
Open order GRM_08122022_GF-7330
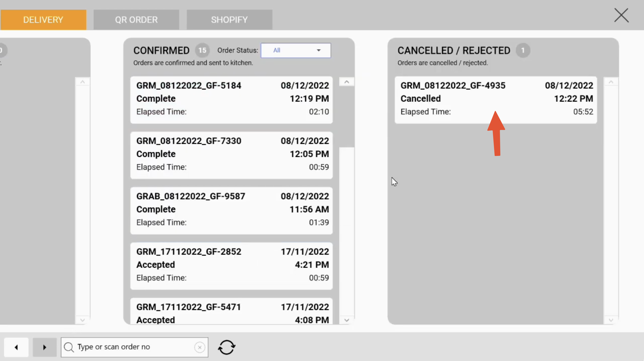click(x=231, y=155)
